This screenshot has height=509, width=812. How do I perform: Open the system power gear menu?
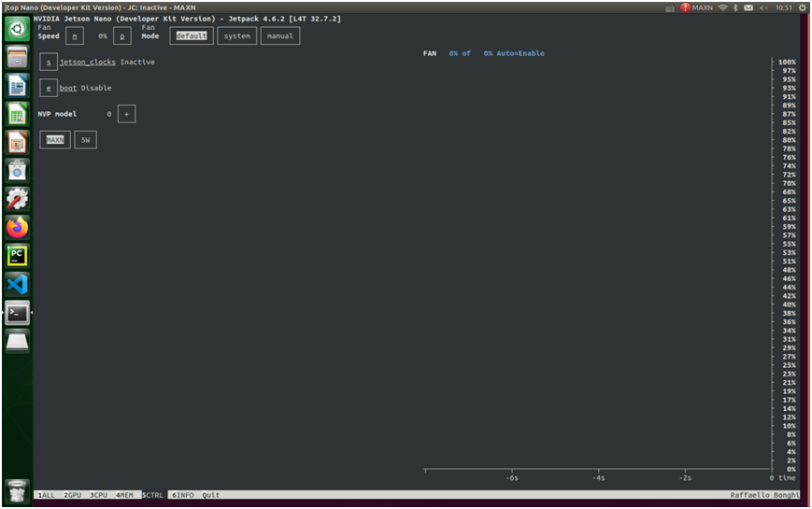point(802,7)
